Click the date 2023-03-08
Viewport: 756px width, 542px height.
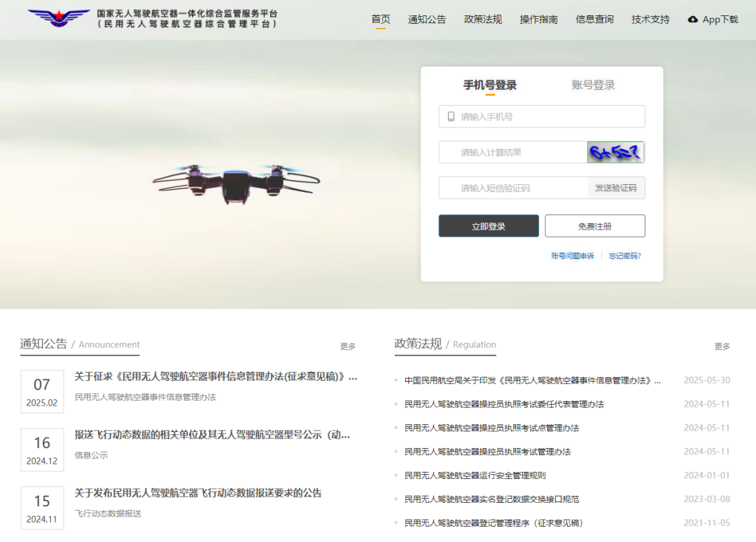click(x=707, y=499)
